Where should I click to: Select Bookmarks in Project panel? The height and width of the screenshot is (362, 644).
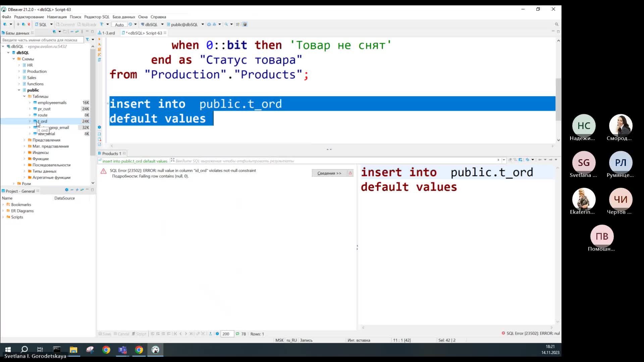coord(21,205)
